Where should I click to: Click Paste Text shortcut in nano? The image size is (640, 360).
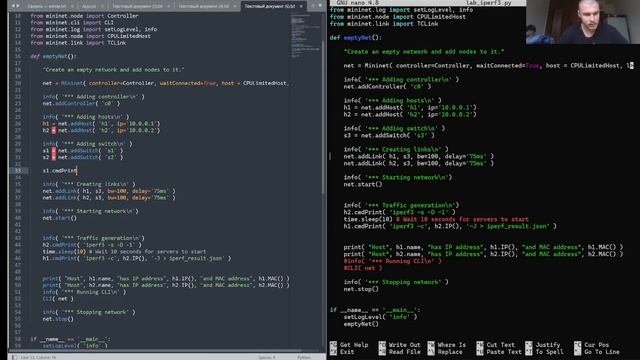click(499, 352)
